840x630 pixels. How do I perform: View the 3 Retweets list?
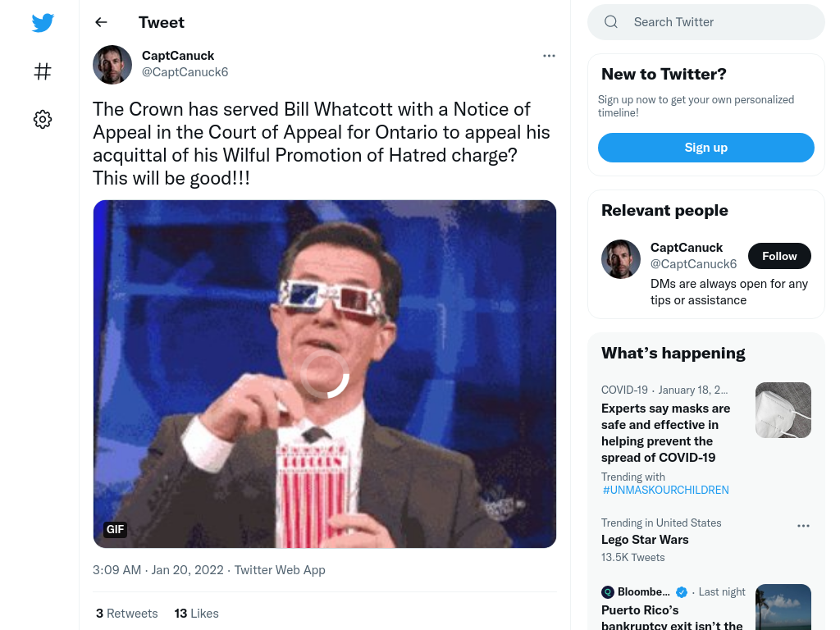point(127,614)
